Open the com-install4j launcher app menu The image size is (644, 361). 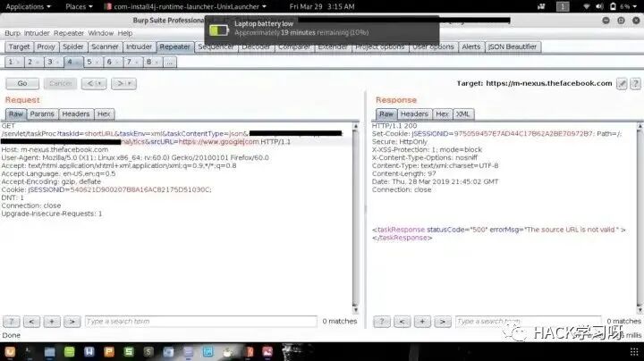pyautogui.click(x=185, y=6)
